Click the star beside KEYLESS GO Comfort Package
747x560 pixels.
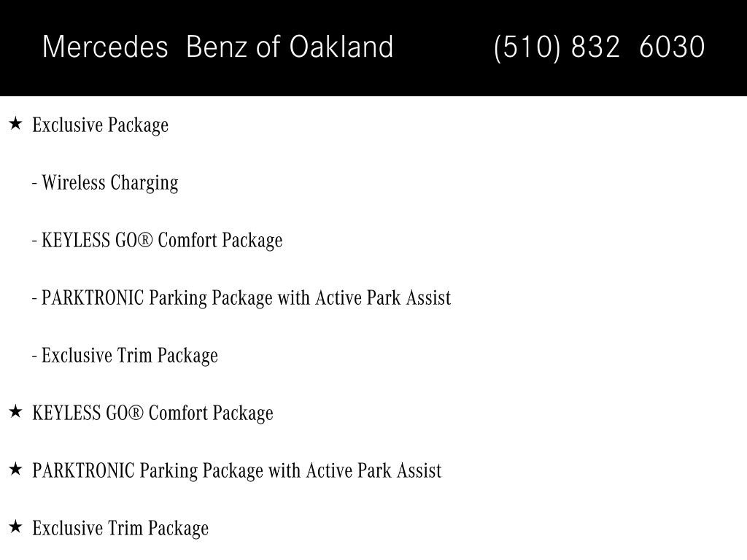(x=15, y=411)
